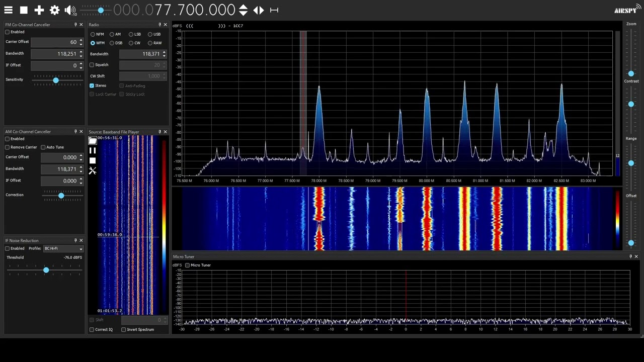Step the Radio Bandwidth spinner
Viewport: 644px width, 362px height.
164,54
